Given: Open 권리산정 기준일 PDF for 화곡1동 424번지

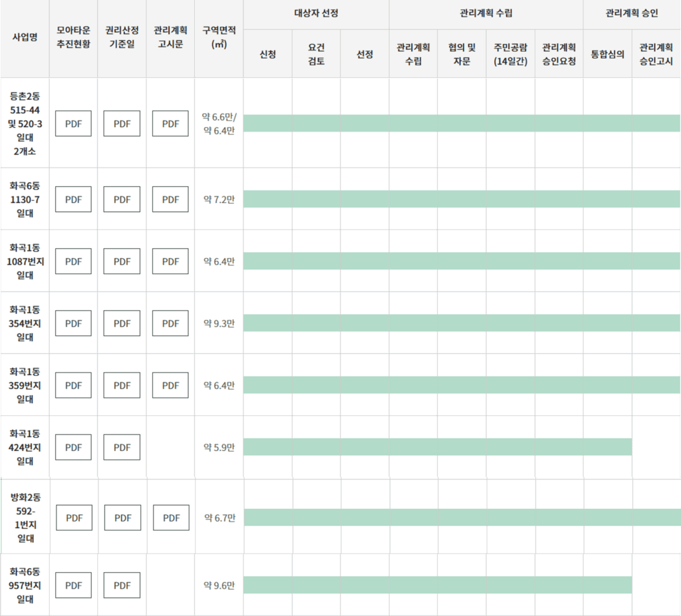Looking at the screenshot, I should [122, 447].
